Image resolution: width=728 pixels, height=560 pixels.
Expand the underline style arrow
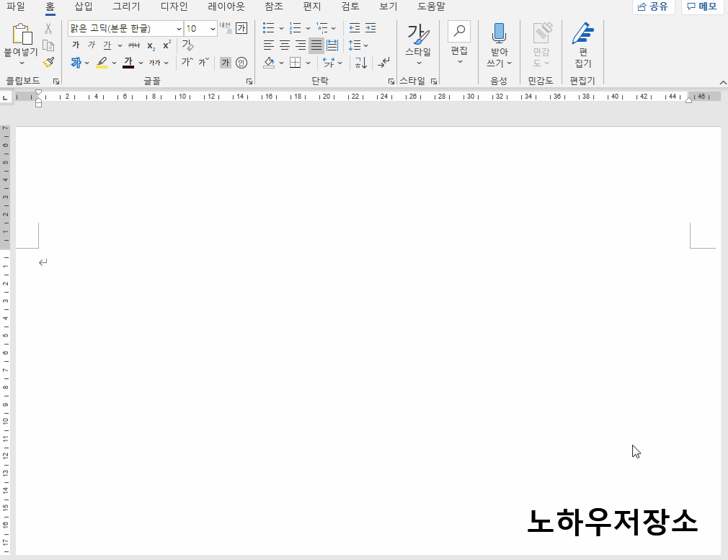click(120, 45)
